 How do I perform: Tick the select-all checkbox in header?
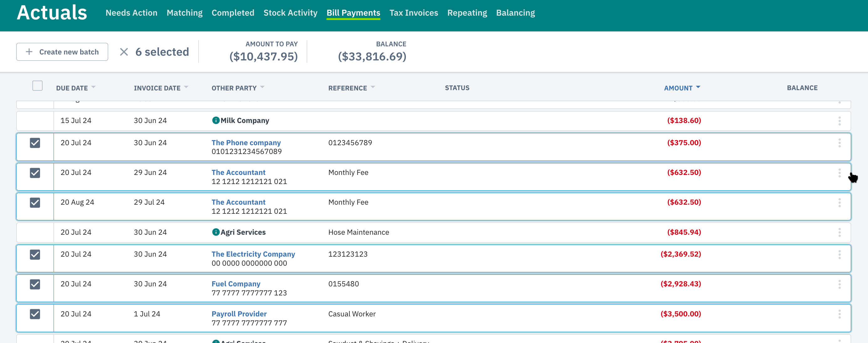tap(37, 85)
